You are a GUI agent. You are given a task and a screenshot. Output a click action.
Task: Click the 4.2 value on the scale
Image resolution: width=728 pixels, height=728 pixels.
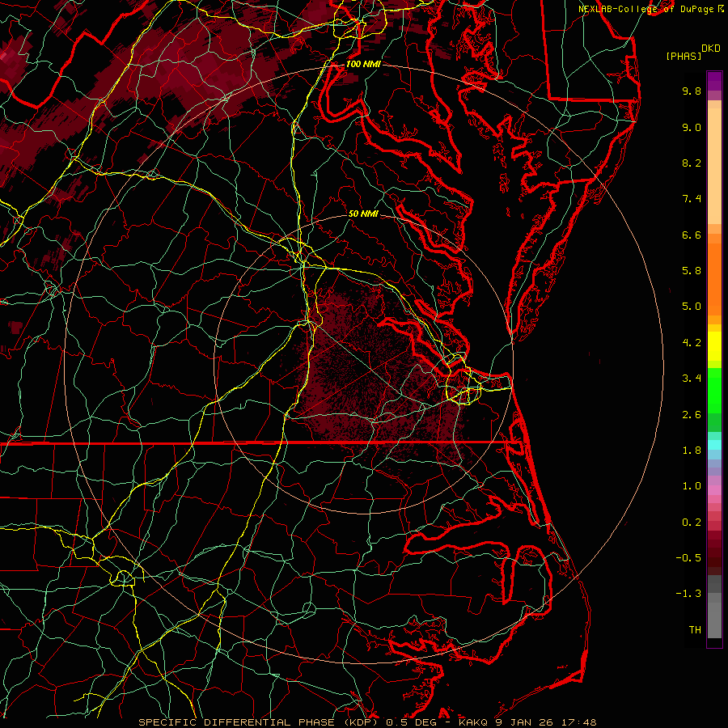(x=692, y=343)
